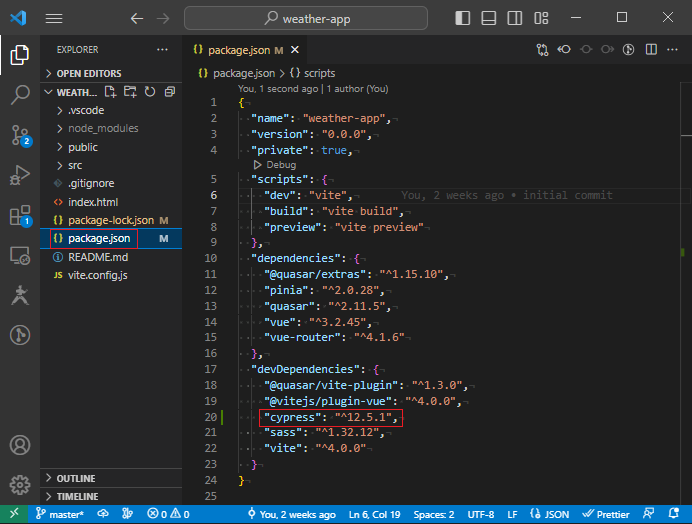Change indentation via Spaces: 2
The image size is (692, 524).
point(433,514)
